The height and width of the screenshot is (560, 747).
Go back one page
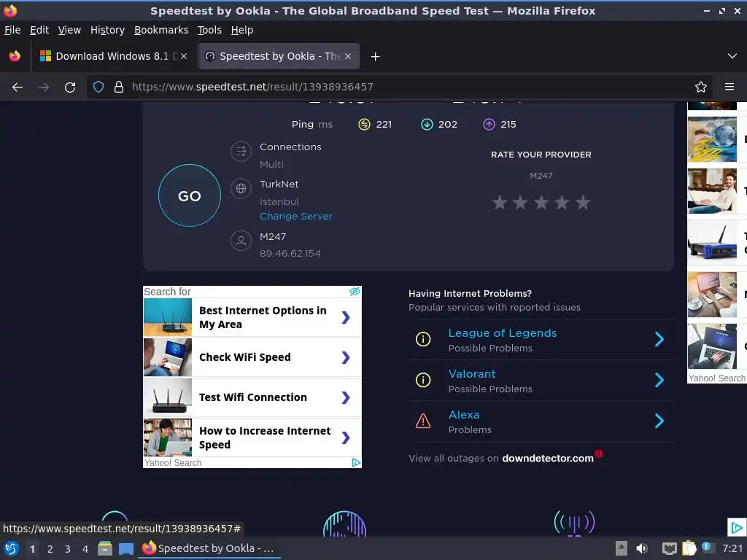tap(18, 87)
